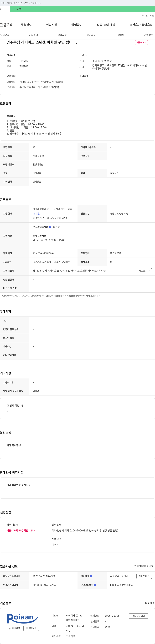Screen dimensions: 155x644
Task: Report posting with 거짓구인광고 신고 button
Action: [143, 566]
